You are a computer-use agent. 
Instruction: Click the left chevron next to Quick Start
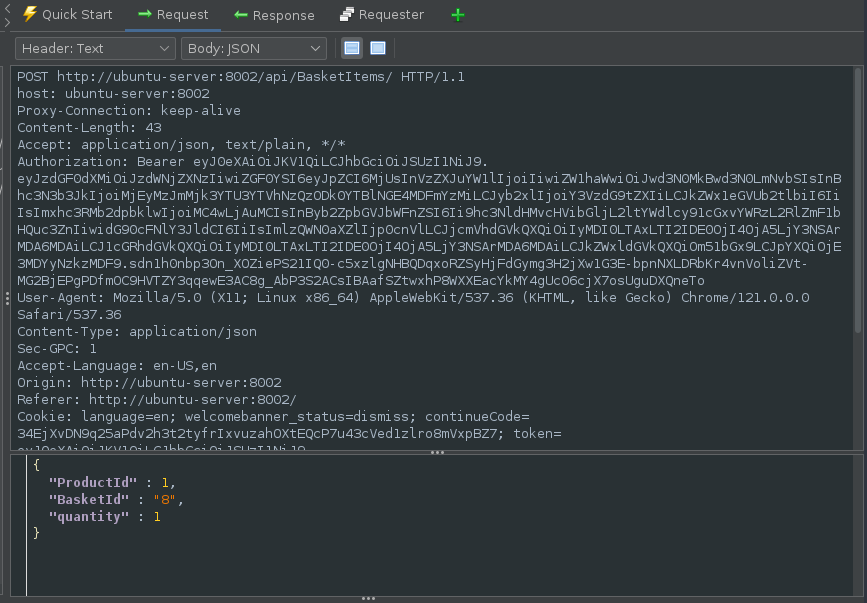pyautogui.click(x=7, y=8)
